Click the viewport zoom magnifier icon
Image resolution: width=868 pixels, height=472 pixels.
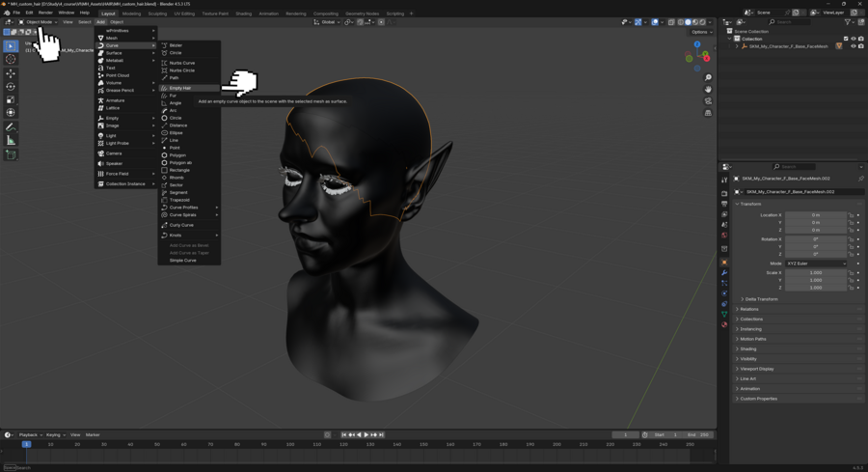click(708, 77)
